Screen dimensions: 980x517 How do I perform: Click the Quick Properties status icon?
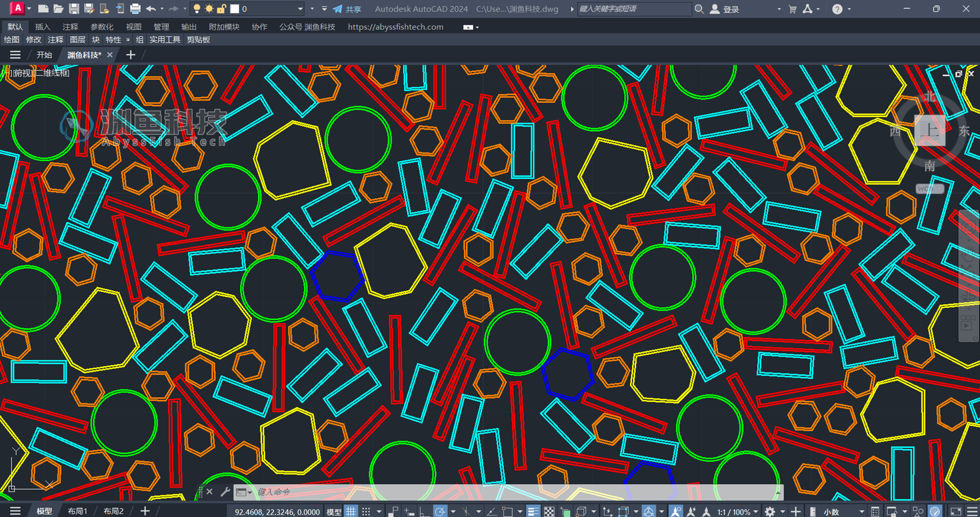875,512
